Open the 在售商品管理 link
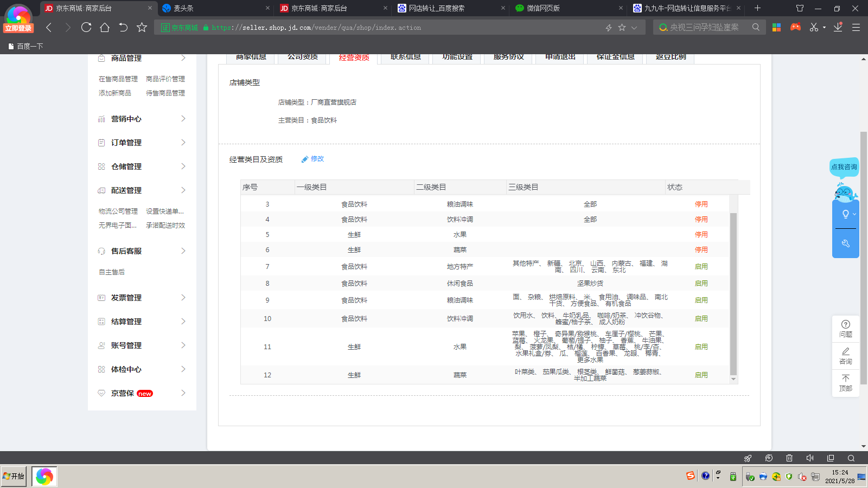 coord(118,79)
